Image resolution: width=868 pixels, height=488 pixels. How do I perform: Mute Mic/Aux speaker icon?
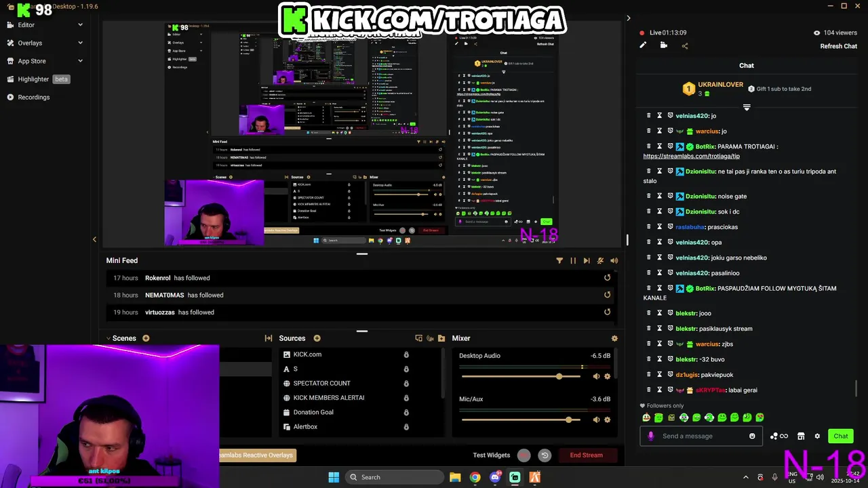point(596,420)
